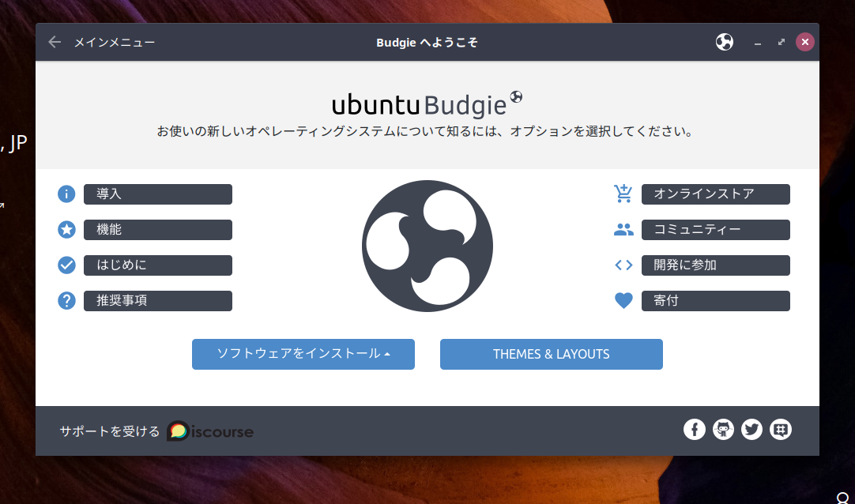The height and width of the screenshot is (504, 855).
Task: Click the code brackets icon beside 開発に参加
Action: pos(623,265)
